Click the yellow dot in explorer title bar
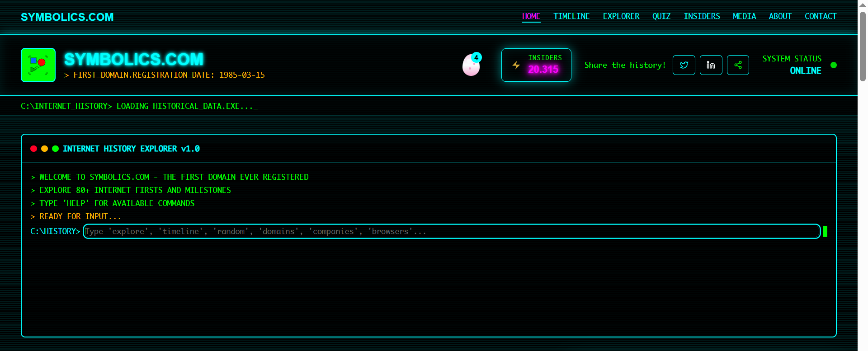 44,149
